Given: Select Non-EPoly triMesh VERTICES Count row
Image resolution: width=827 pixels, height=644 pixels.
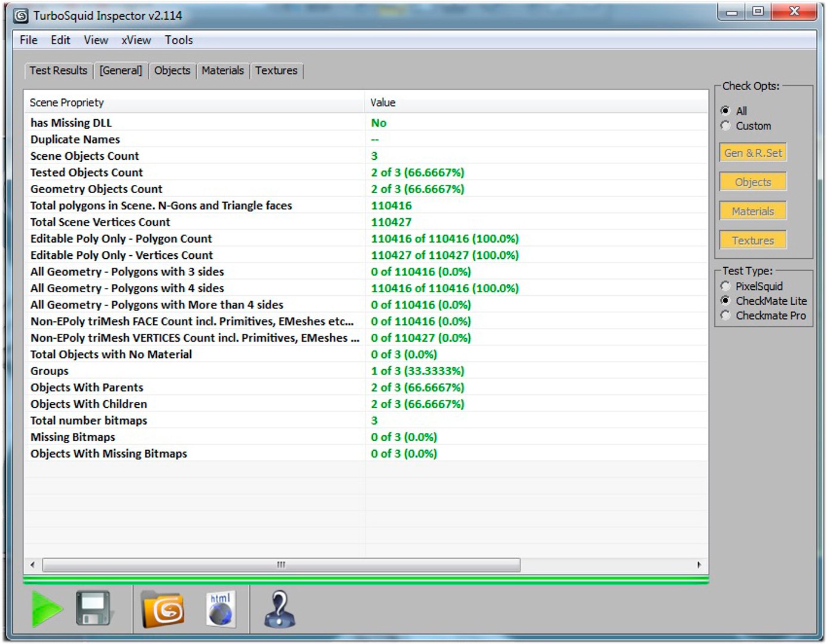Looking at the screenshot, I should pos(366,338).
